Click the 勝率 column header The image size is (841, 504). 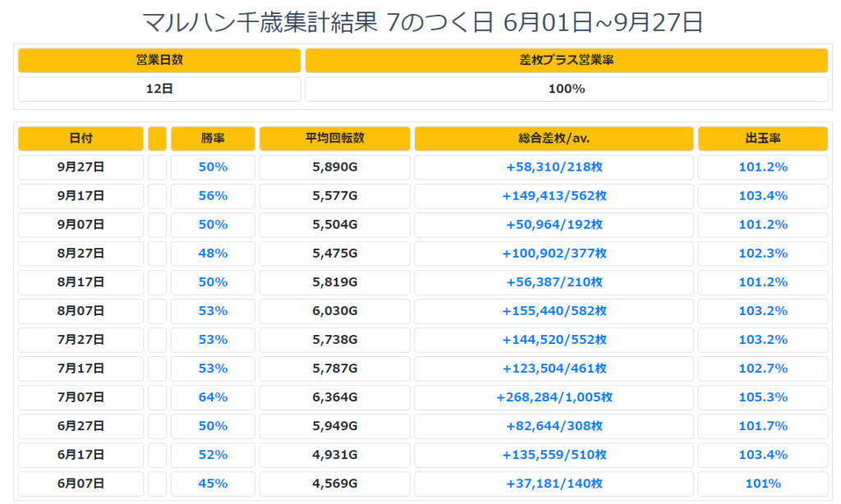tap(213, 139)
